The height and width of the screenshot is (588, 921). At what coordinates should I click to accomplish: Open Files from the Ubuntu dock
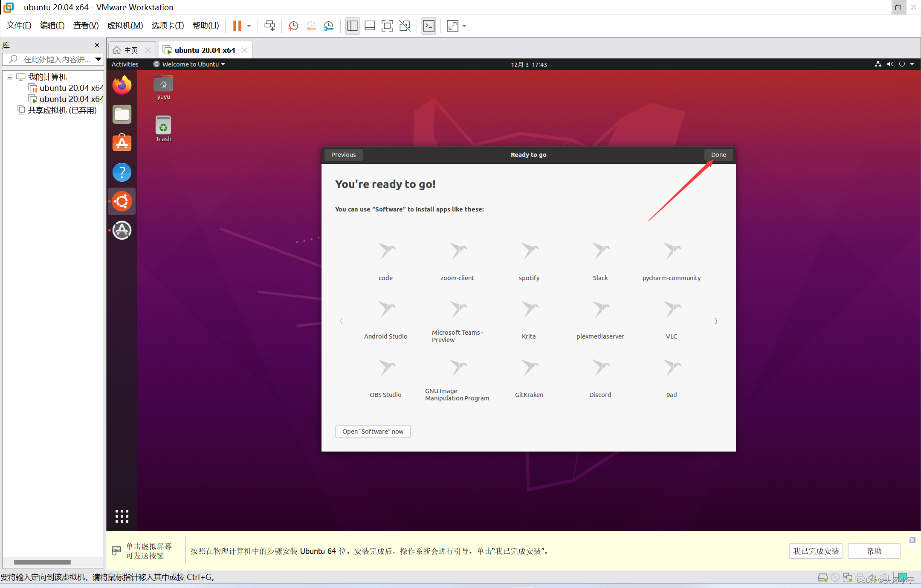[x=122, y=114]
